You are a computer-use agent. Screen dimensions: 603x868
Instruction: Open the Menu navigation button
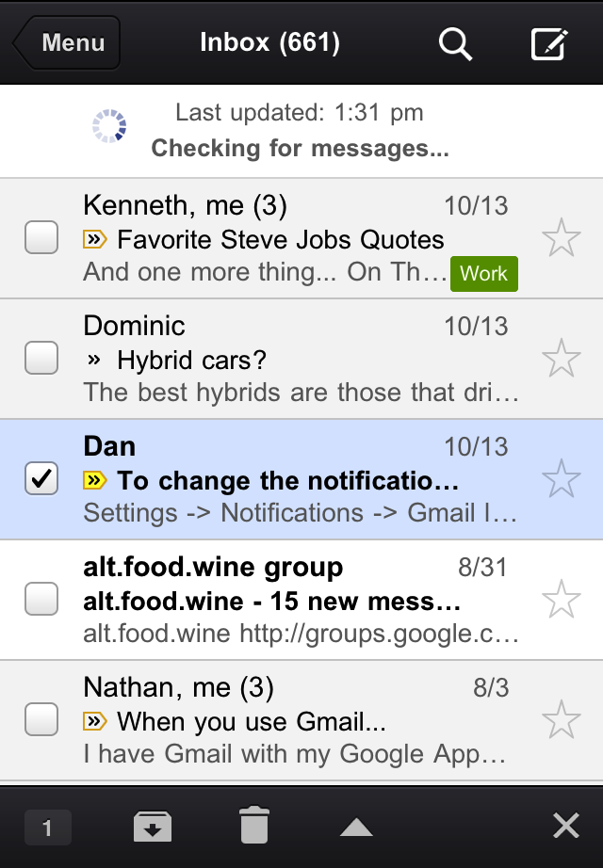click(x=68, y=43)
